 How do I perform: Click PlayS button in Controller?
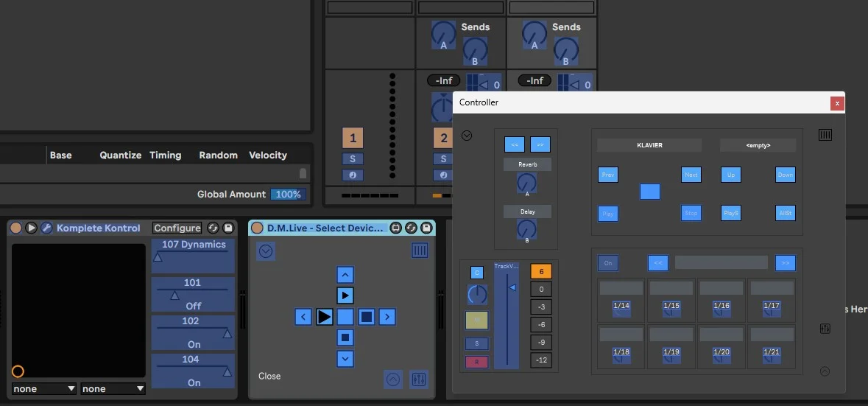tap(731, 213)
